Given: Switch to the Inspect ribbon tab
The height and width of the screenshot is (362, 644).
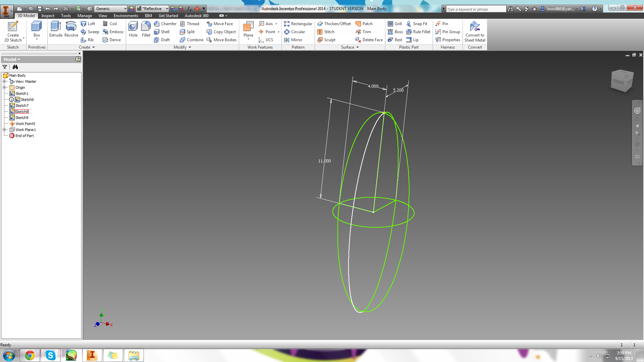Looking at the screenshot, I should [x=48, y=16].
